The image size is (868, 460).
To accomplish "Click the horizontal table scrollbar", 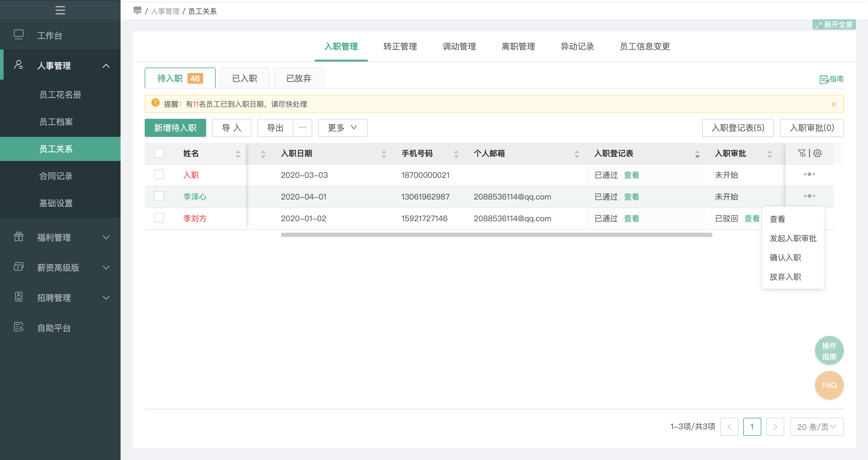I will [x=496, y=235].
